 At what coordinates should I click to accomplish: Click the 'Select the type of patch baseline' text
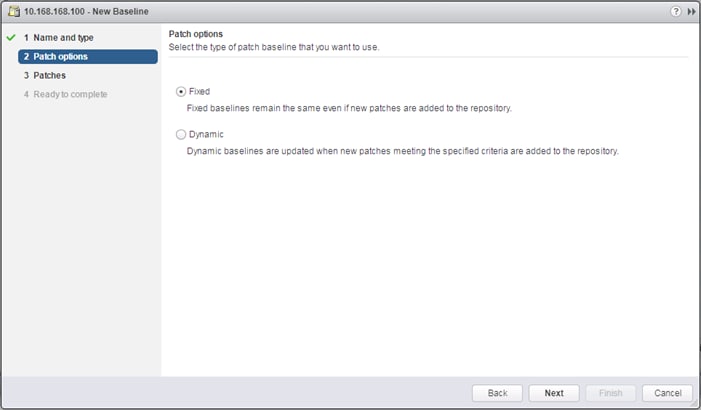274,47
